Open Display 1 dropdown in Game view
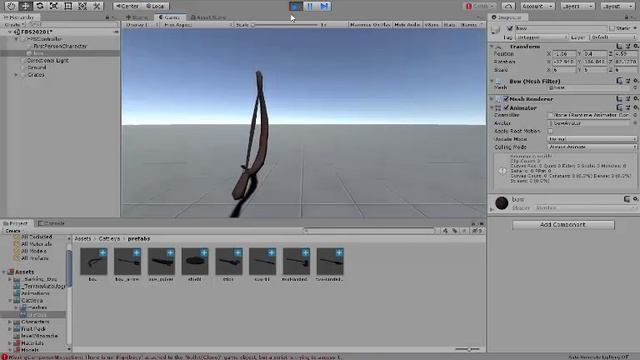 coord(141,25)
